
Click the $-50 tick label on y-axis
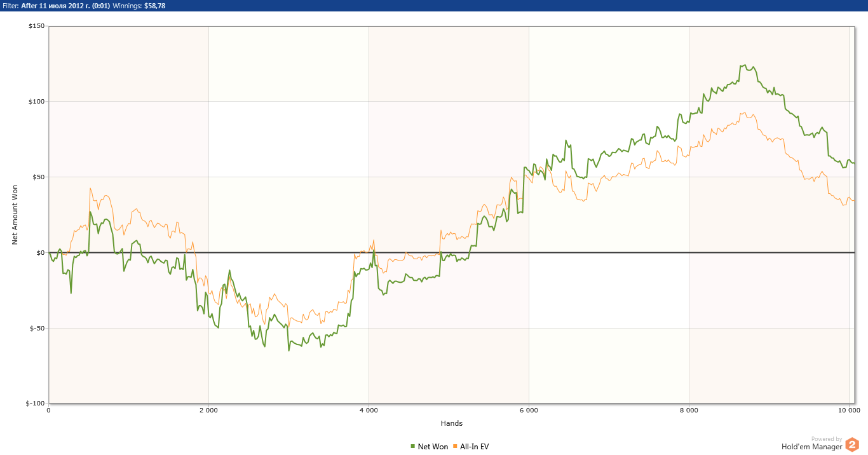[36, 329]
